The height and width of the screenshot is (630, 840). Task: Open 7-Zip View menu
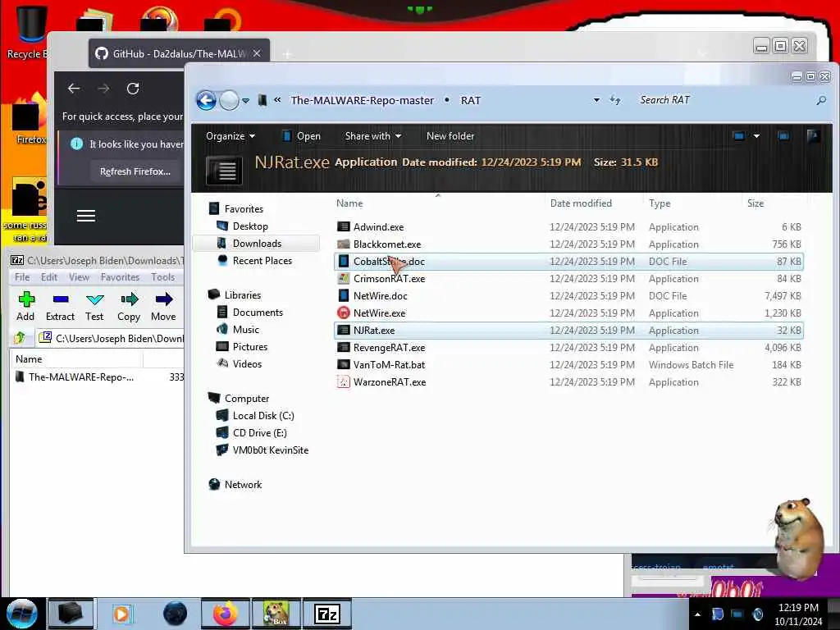[79, 277]
